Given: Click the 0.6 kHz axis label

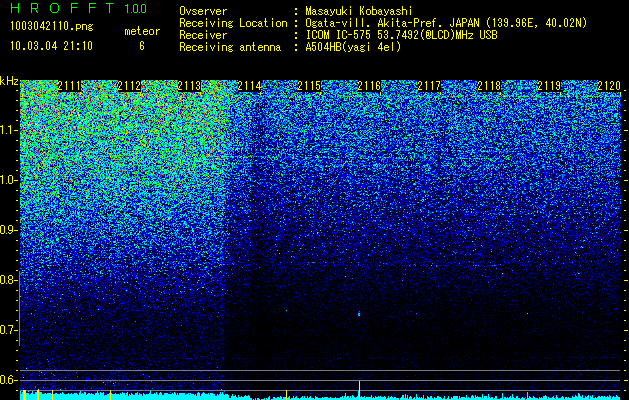Looking at the screenshot, I should [8, 380].
